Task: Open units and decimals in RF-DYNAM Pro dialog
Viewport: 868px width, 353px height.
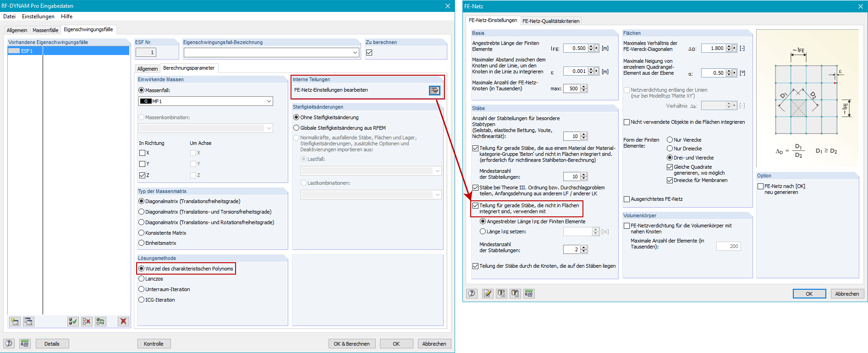Action: tap(25, 343)
